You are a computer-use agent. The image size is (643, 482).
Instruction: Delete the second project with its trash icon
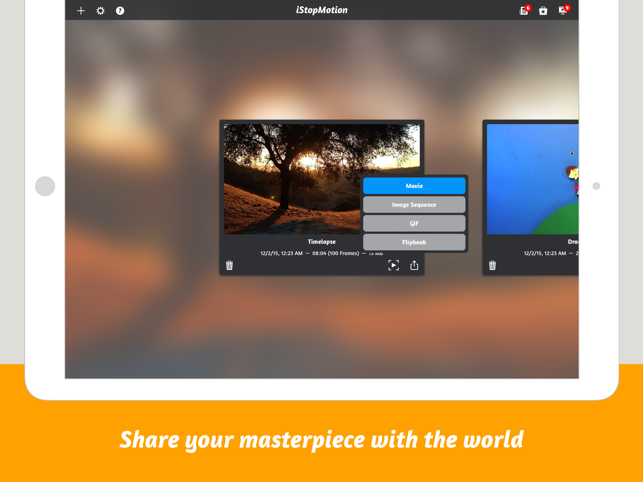492,266
